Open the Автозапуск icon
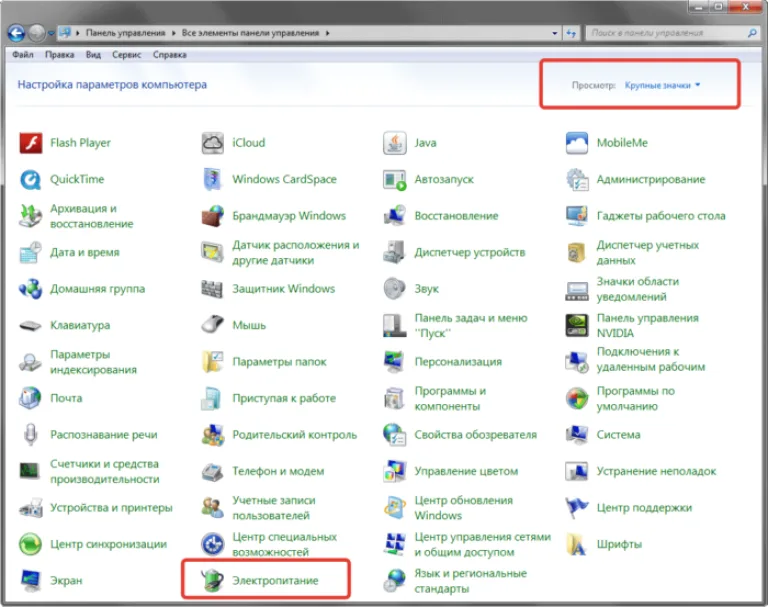This screenshot has height=607, width=768. [395, 180]
